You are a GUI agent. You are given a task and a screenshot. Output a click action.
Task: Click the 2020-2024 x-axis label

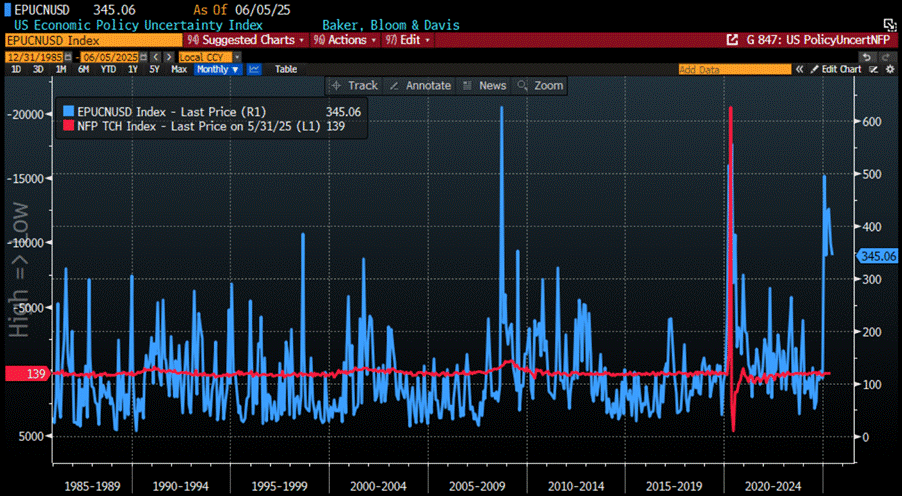[x=773, y=486]
